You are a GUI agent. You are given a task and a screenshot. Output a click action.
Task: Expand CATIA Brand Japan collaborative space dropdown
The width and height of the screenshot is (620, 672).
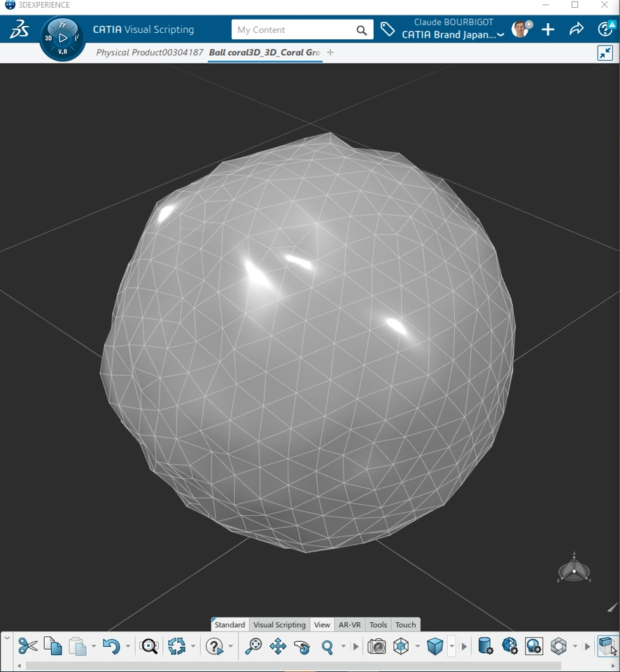pos(500,35)
